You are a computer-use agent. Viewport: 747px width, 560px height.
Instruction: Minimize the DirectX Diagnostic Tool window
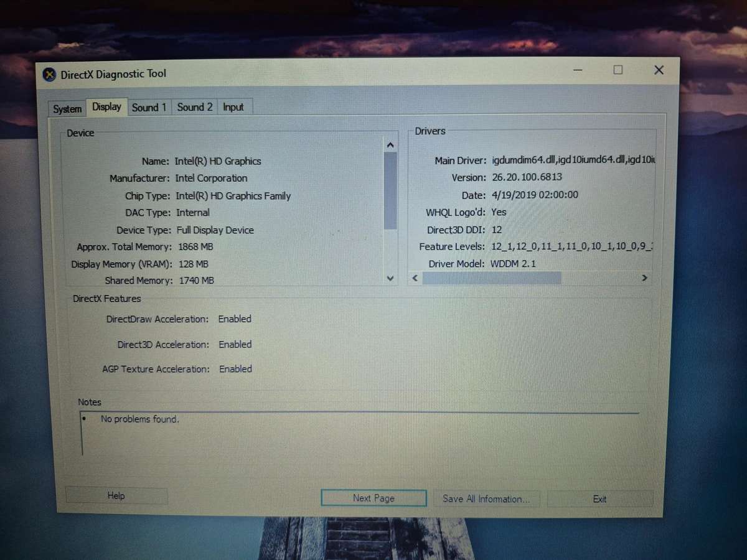(x=577, y=70)
